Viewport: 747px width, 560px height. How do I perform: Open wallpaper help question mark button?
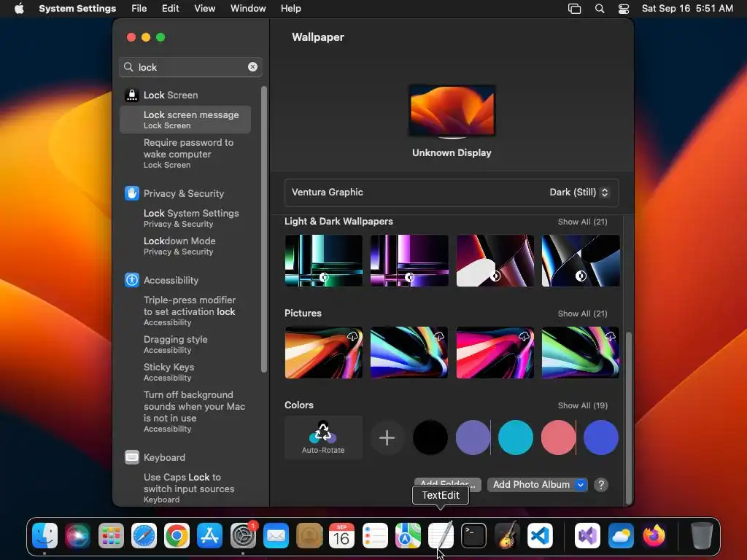(x=601, y=485)
